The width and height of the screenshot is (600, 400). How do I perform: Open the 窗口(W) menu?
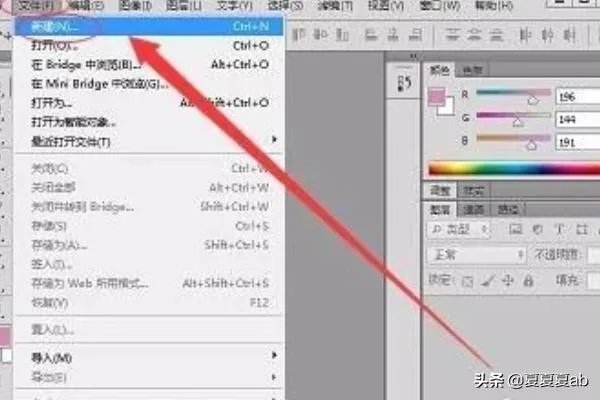[x=439, y=6]
